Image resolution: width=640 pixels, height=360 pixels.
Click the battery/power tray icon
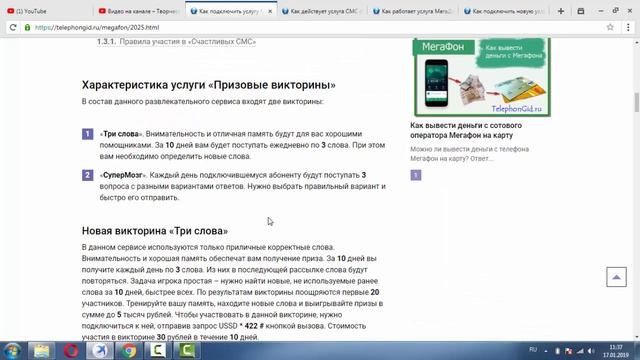coord(558,351)
